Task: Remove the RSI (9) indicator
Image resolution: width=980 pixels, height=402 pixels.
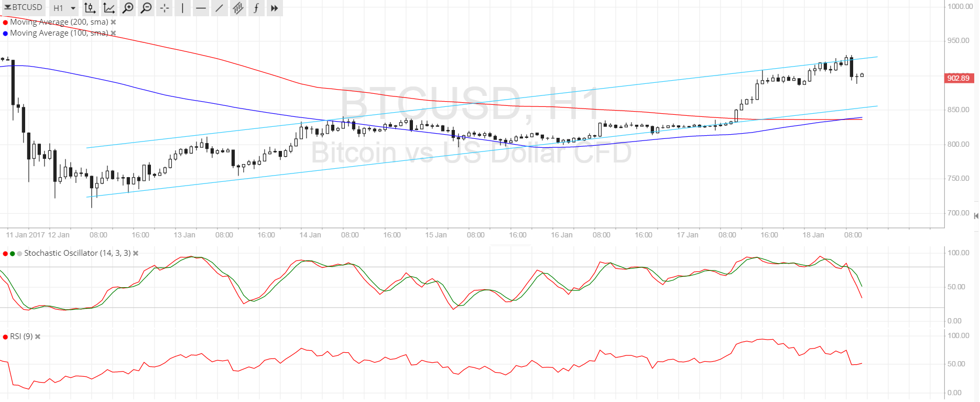Action: (x=38, y=336)
